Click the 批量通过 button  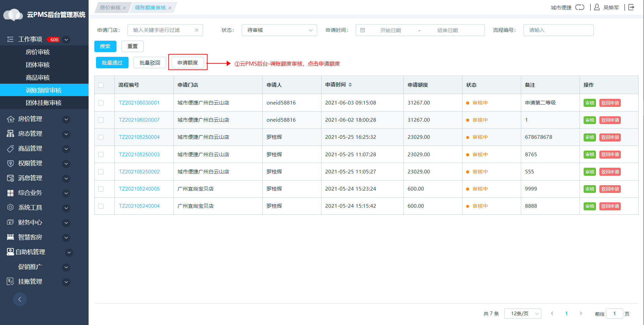[112, 63]
